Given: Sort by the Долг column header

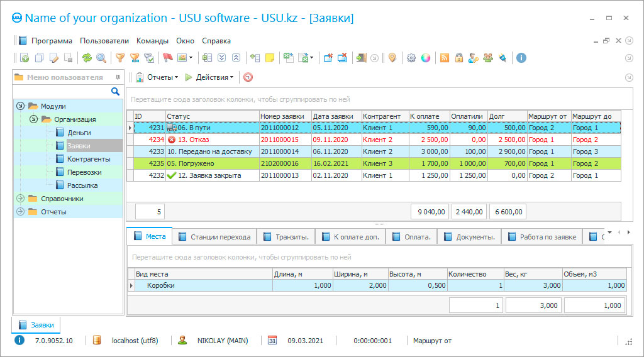Looking at the screenshot, I should coord(508,116).
